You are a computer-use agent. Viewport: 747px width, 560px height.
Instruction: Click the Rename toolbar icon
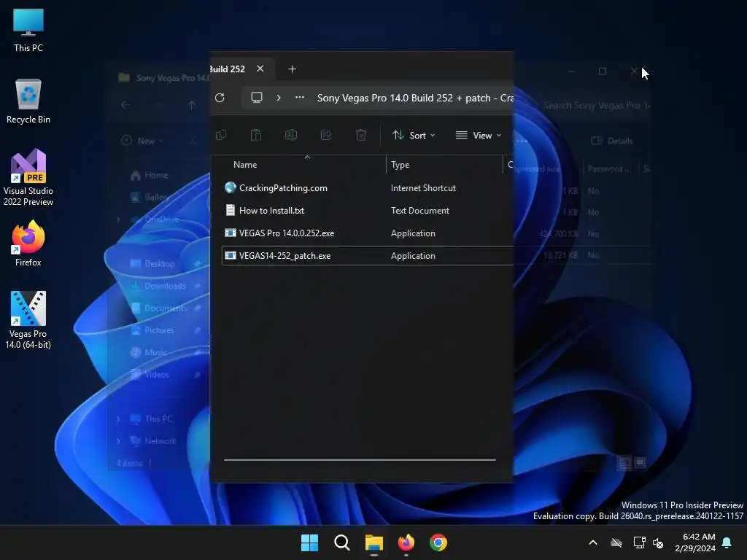coord(291,135)
